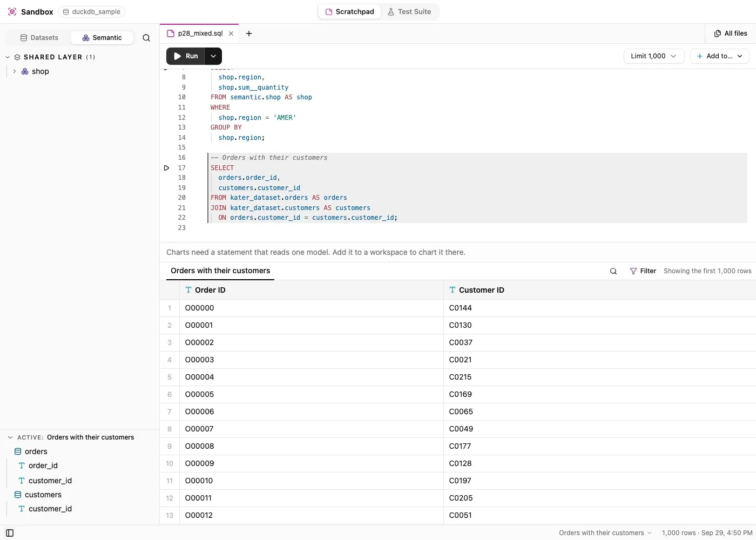Image resolution: width=756 pixels, height=540 pixels.
Task: Open the Add to... dropdown
Action: pyautogui.click(x=719, y=56)
